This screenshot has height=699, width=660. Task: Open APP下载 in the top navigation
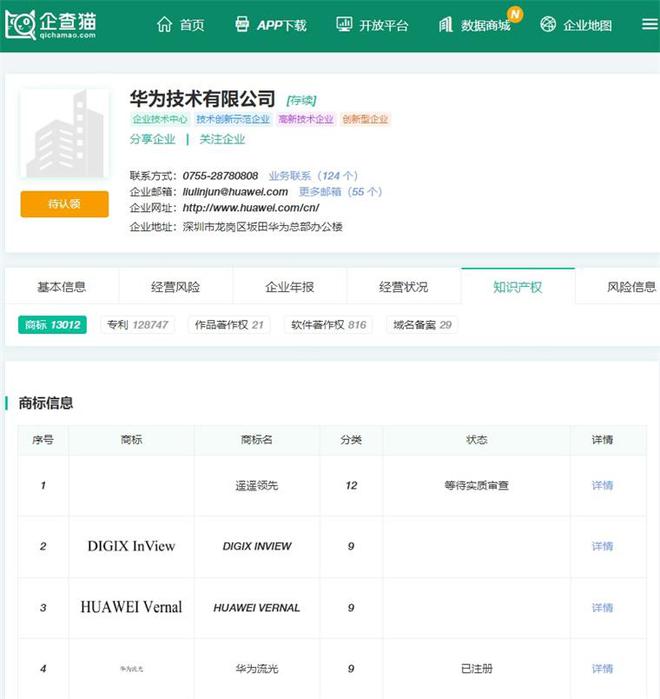[x=282, y=25]
